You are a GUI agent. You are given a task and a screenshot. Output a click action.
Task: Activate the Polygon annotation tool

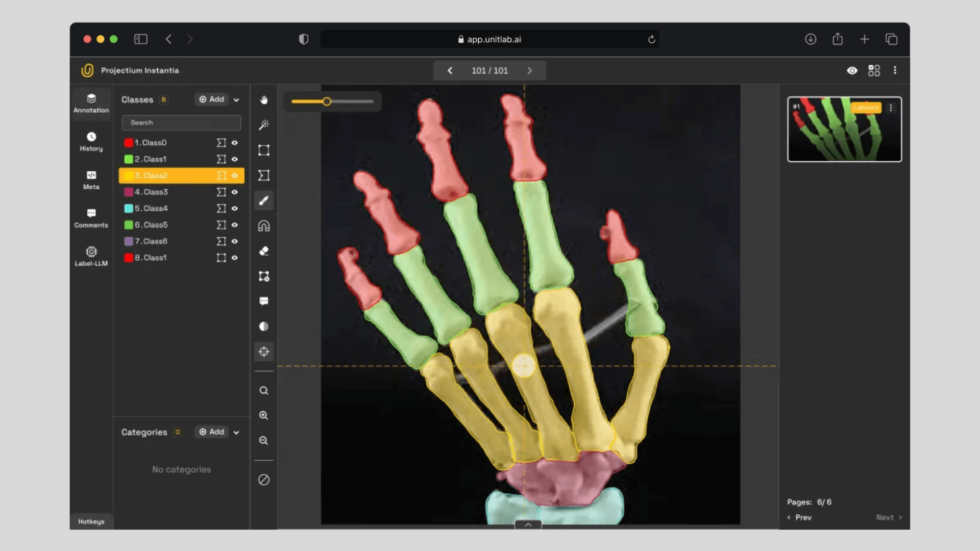tap(264, 175)
